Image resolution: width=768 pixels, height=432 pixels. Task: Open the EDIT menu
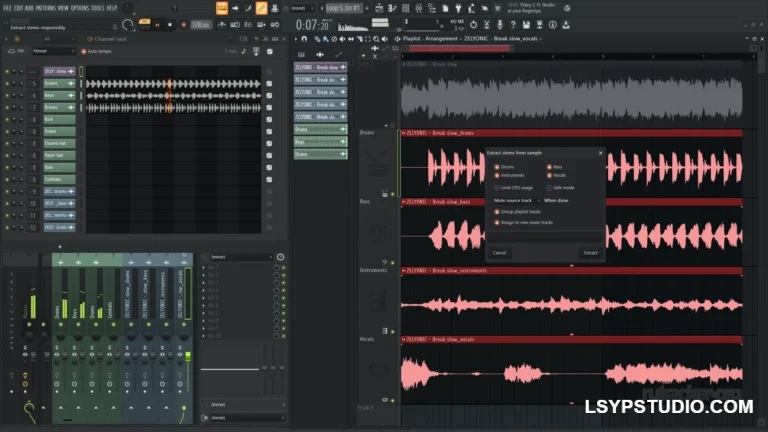pos(18,8)
